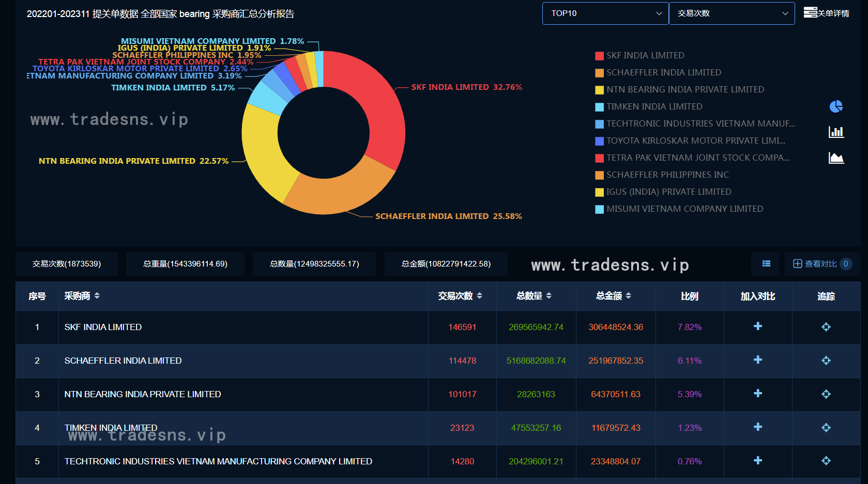Add TIMKEN INDIA LIMITED to comparison

[x=757, y=427]
